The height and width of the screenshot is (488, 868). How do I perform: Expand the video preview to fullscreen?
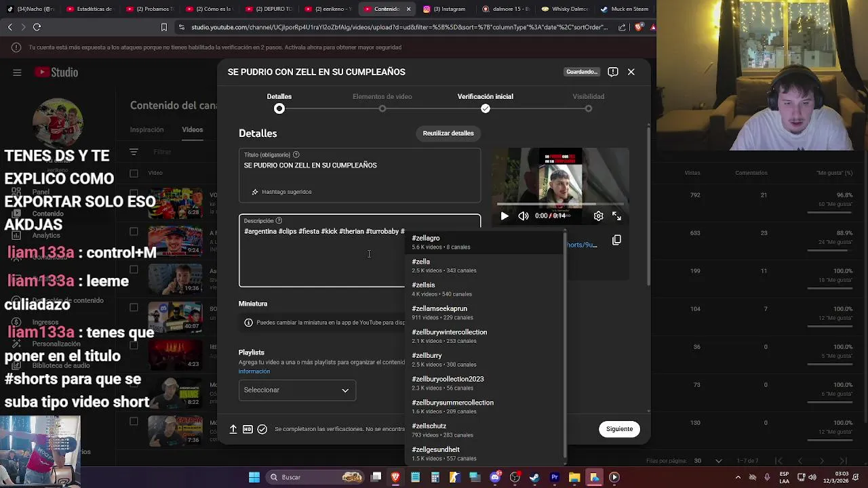click(616, 216)
